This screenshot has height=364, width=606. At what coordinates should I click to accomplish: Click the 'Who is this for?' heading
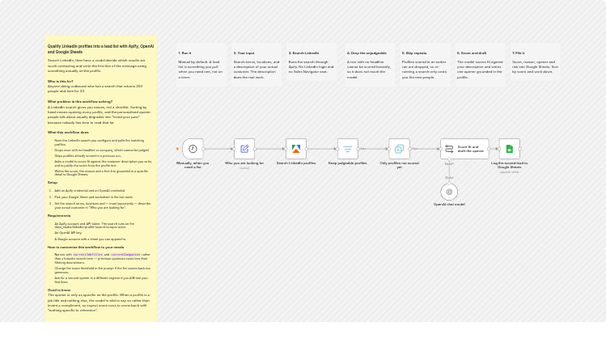[x=61, y=82]
